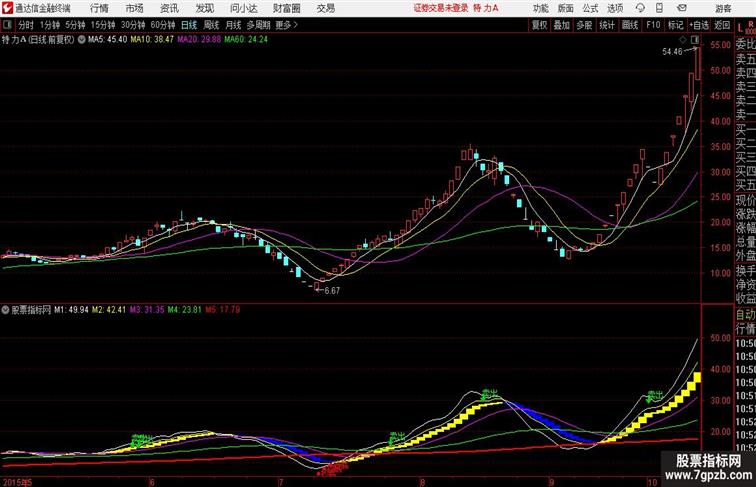The height and width of the screenshot is (487, 756).
Task: Switch to 15分钟 period tab
Action: click(103, 25)
